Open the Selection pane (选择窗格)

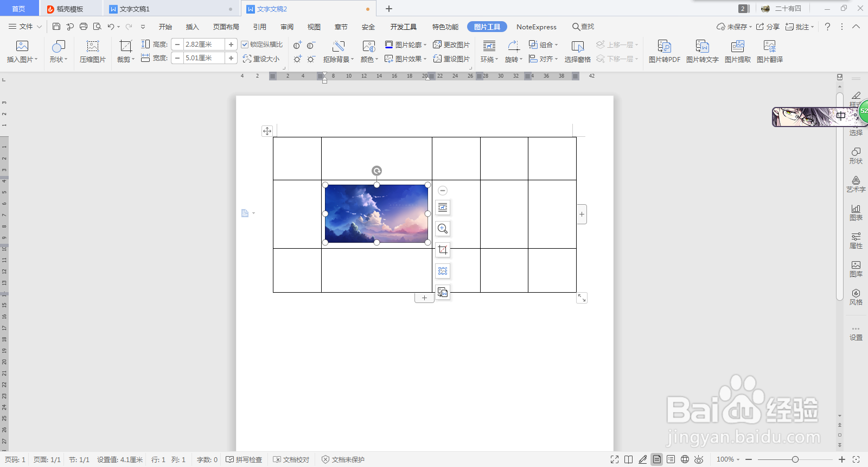click(x=578, y=51)
